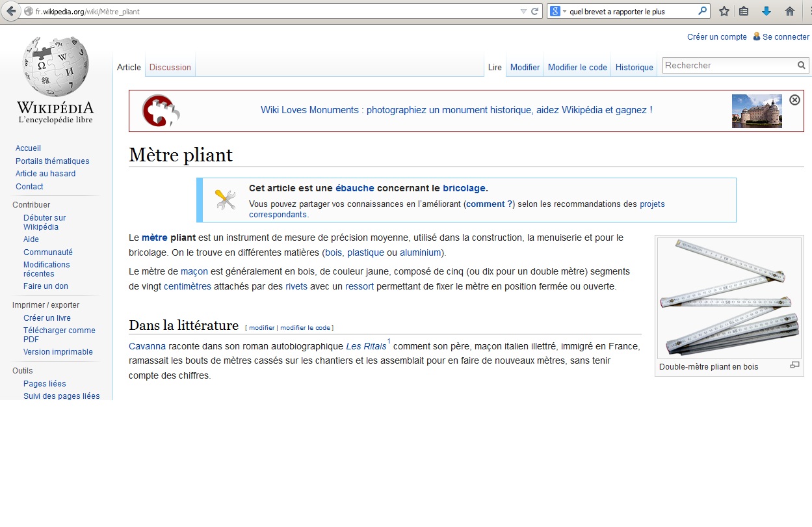Open the Modifier tab
812x527 pixels.
525,67
